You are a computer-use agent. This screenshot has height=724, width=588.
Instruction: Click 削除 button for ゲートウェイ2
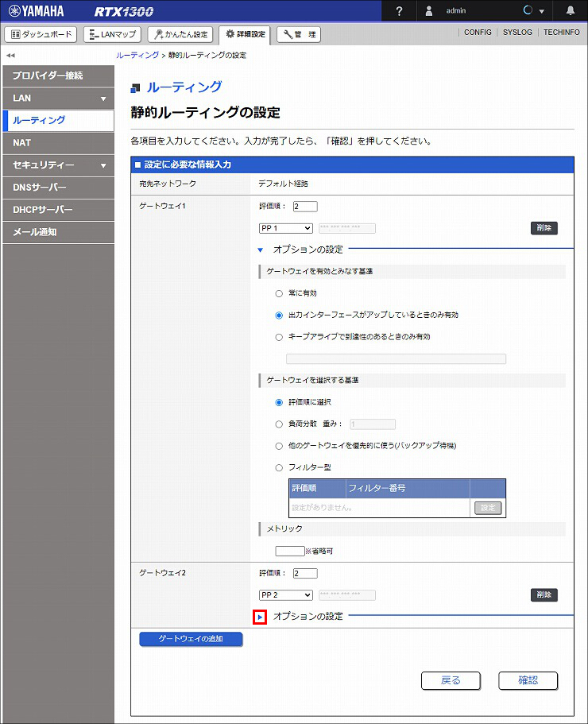[x=544, y=595]
